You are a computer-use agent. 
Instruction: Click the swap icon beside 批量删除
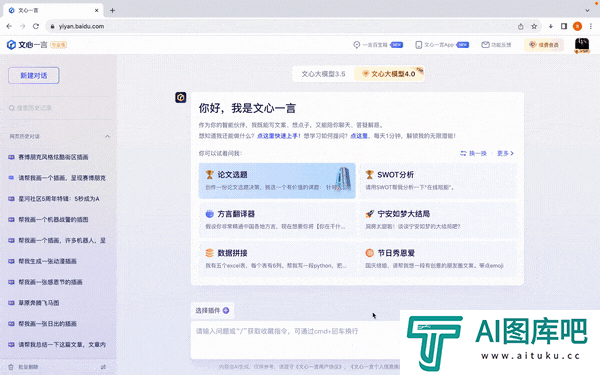103,367
